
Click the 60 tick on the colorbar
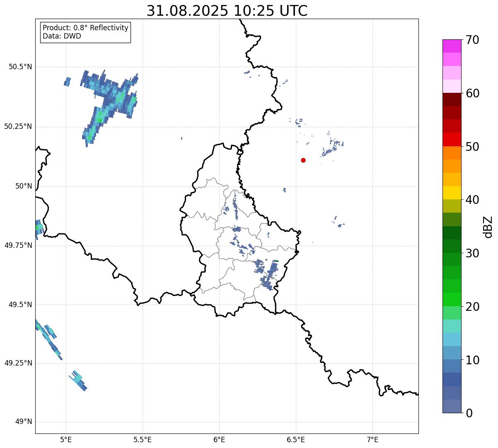click(472, 93)
